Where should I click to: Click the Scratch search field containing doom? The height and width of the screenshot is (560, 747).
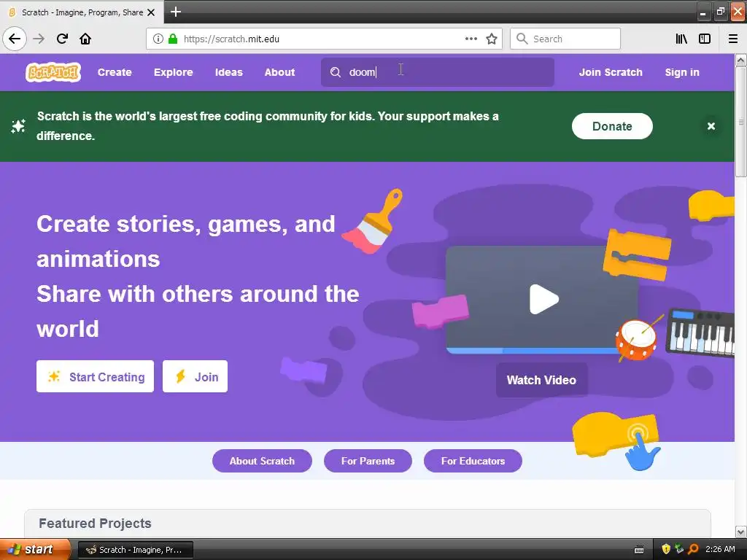tap(438, 72)
